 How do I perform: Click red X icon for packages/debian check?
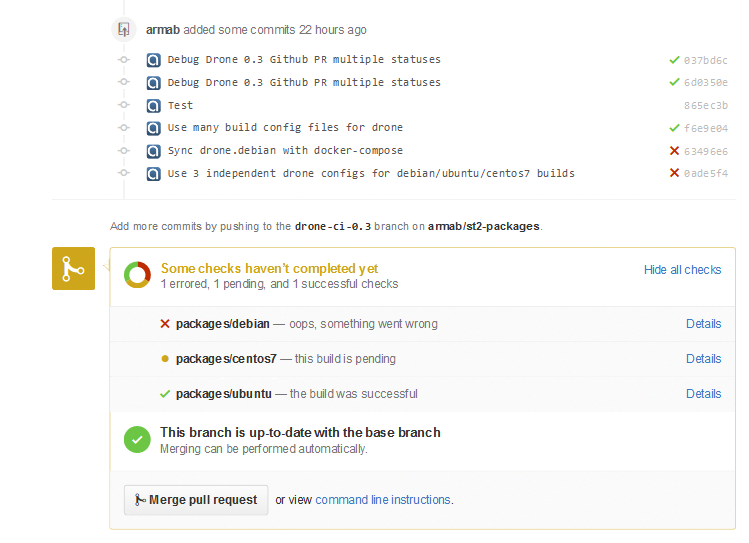pos(165,324)
